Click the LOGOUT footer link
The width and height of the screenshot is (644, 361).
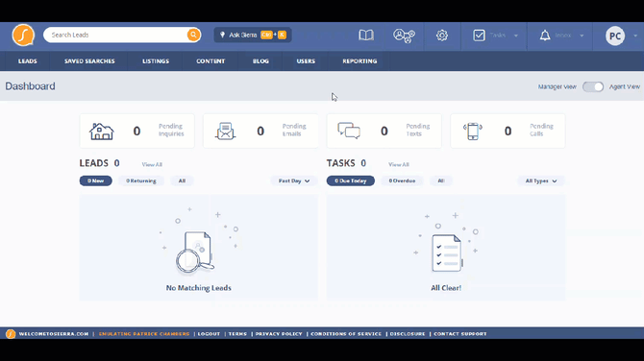[209, 334]
